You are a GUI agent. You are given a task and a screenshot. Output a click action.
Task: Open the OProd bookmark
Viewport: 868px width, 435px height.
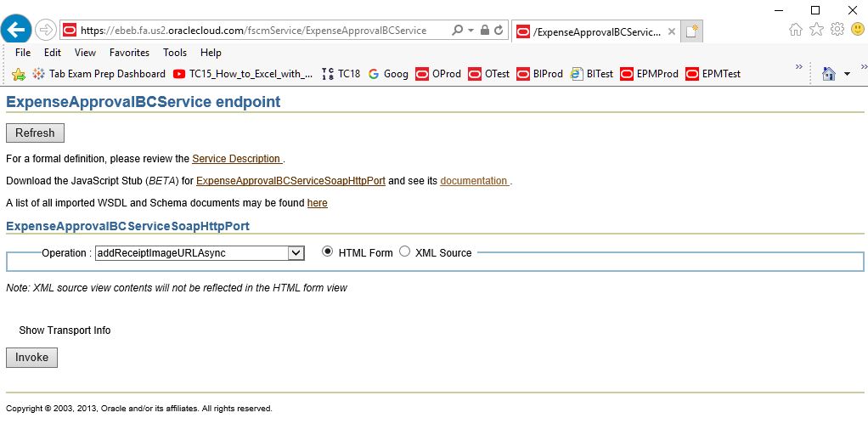438,74
